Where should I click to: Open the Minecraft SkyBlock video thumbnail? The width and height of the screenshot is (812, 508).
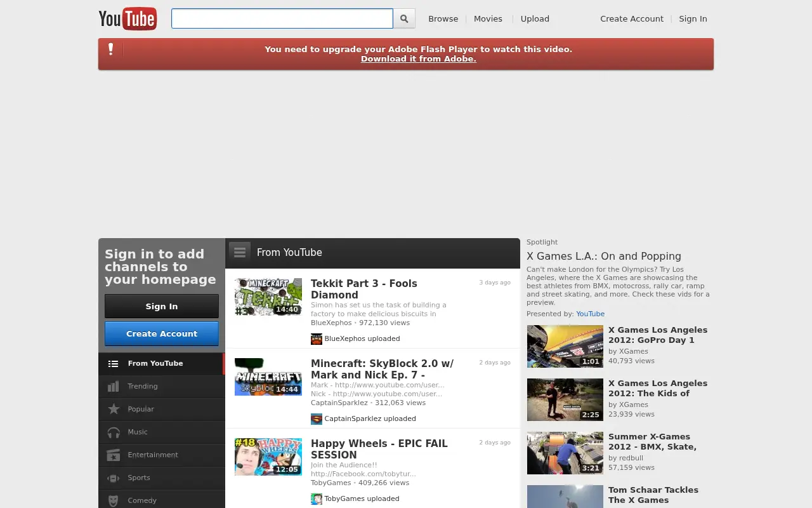pos(268,377)
